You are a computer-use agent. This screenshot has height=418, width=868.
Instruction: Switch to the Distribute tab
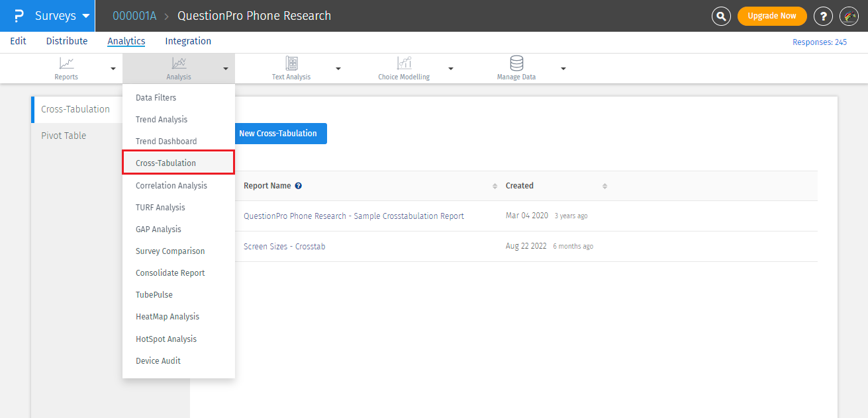67,41
